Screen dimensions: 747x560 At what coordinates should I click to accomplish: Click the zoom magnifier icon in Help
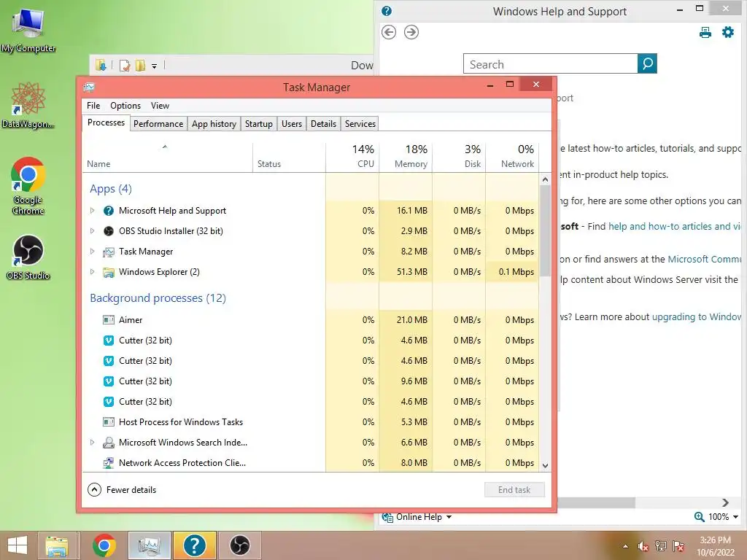pyautogui.click(x=699, y=517)
